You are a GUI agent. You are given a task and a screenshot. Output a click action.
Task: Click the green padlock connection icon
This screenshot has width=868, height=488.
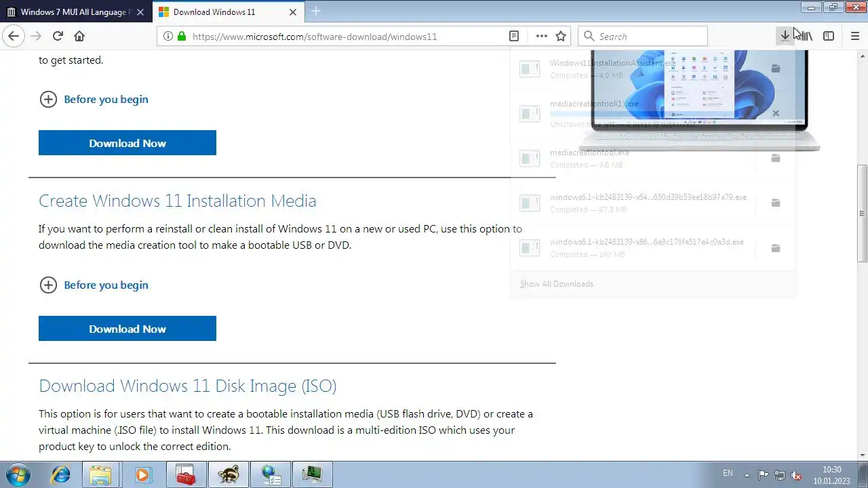(x=182, y=37)
